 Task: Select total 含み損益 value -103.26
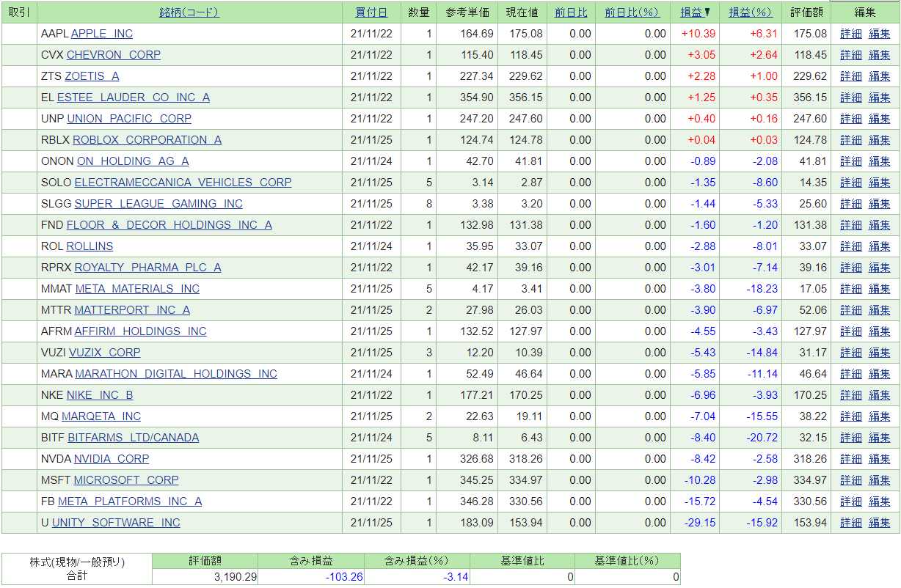[344, 577]
